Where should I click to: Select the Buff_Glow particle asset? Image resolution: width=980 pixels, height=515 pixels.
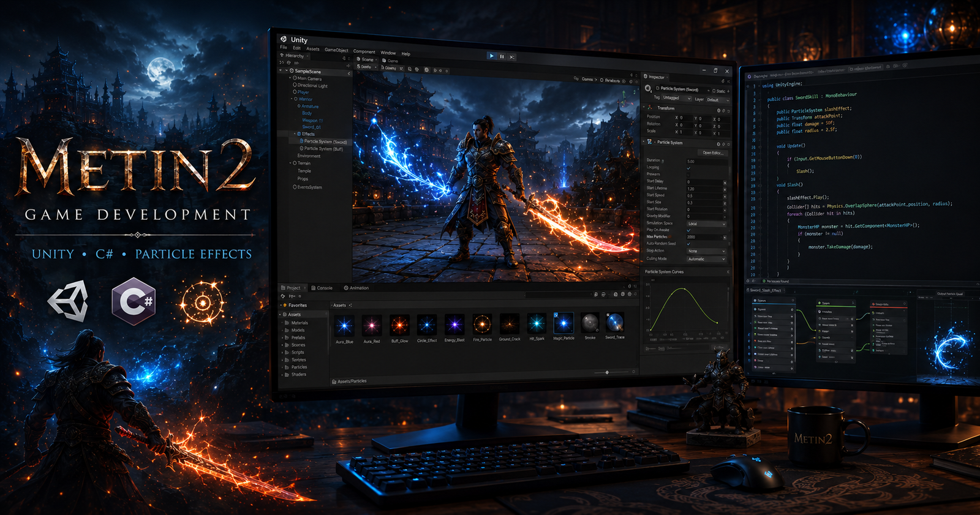click(399, 328)
